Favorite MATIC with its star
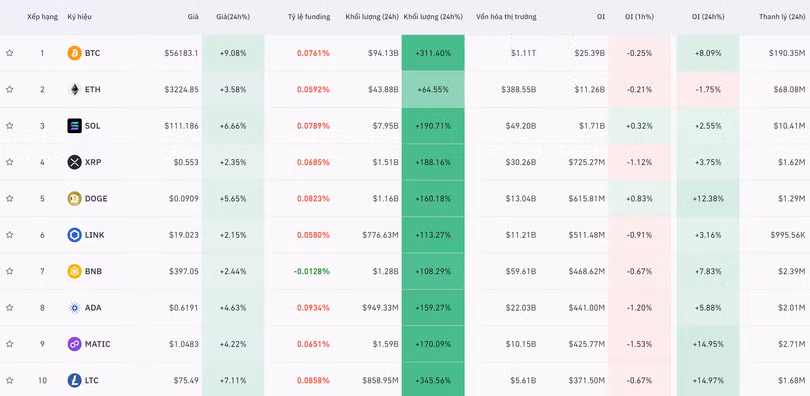This screenshot has height=396, width=810. [x=9, y=344]
